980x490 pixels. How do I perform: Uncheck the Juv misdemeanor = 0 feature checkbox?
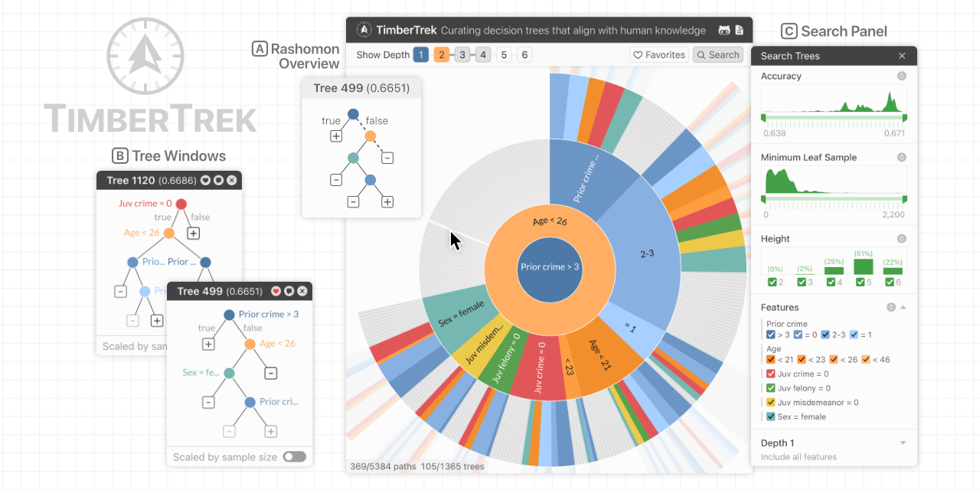[771, 402]
